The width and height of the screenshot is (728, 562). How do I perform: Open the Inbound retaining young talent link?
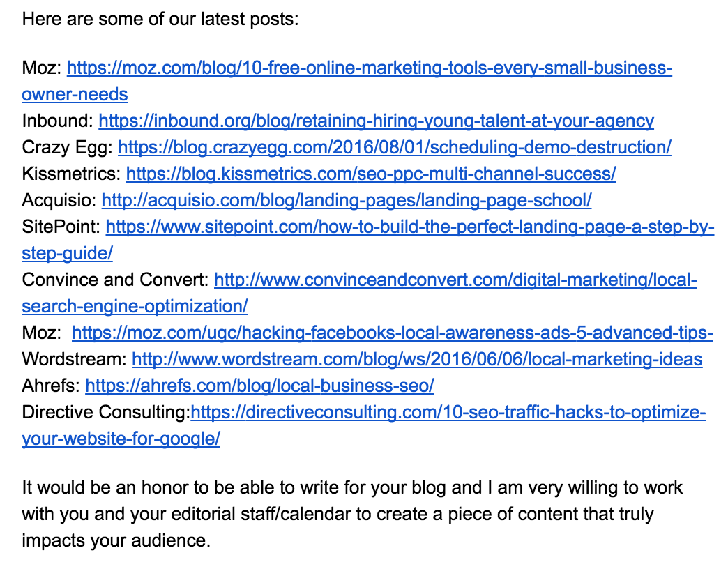pos(376,121)
